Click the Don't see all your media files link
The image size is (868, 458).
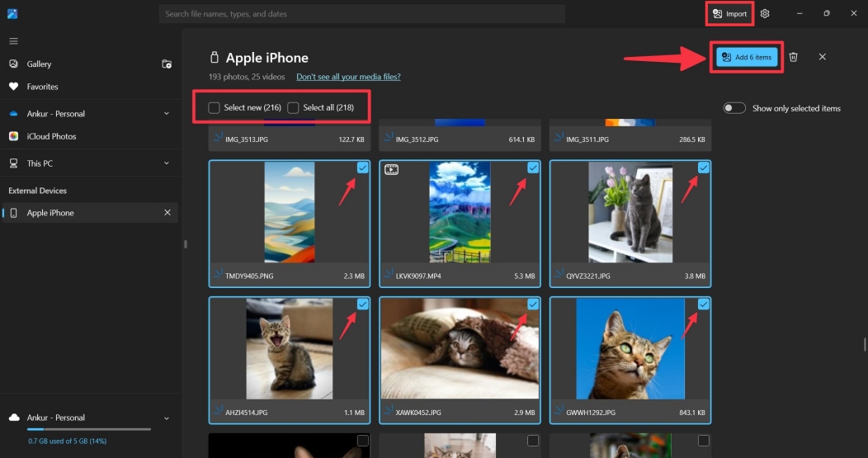(x=348, y=77)
